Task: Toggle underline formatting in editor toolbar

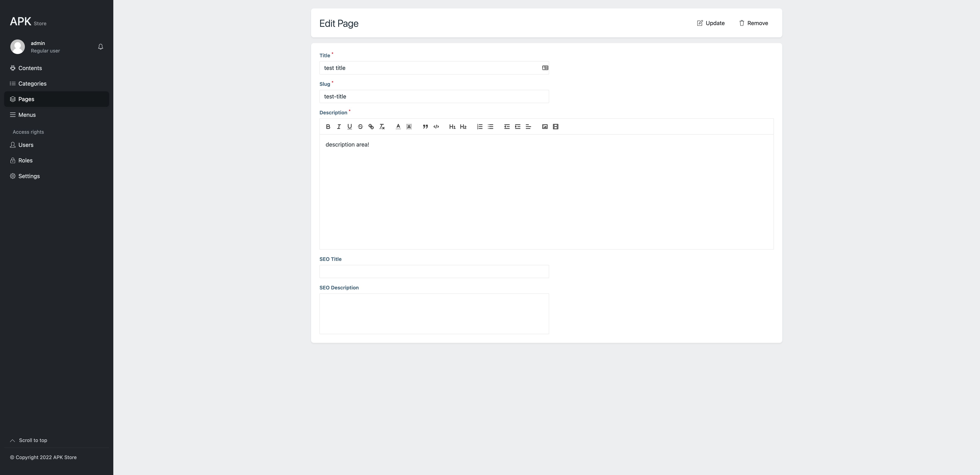Action: [x=349, y=127]
